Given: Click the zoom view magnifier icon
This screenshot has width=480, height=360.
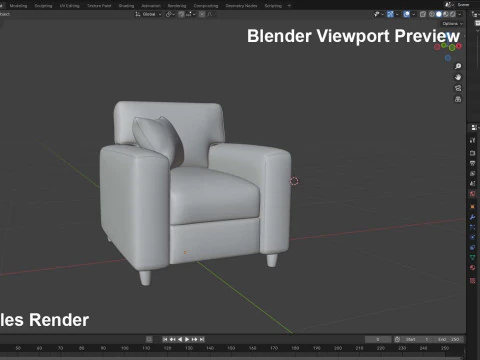Looking at the screenshot, I should pyautogui.click(x=458, y=66).
